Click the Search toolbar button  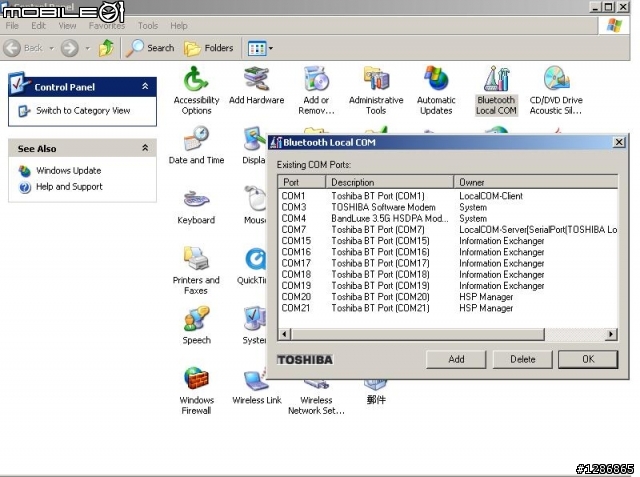[150, 48]
